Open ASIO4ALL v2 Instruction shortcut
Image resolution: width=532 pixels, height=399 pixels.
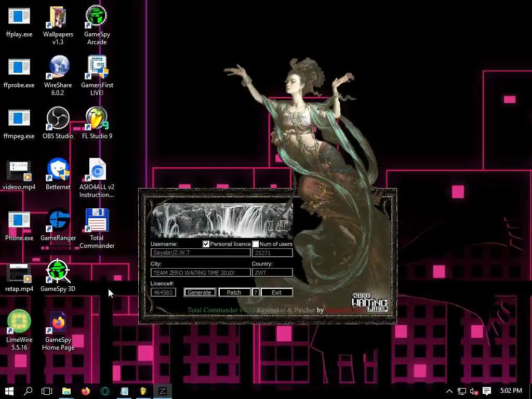97,178
